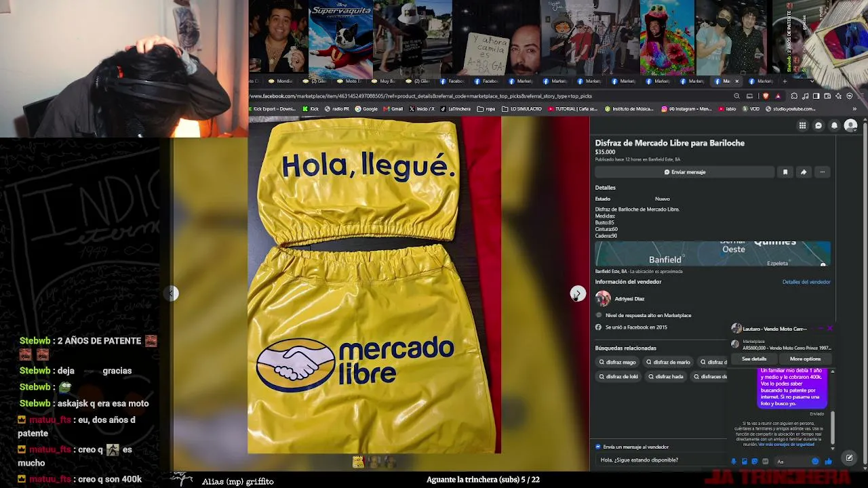Image resolution: width=868 pixels, height=488 pixels.
Task: Open the Kick bookmark
Action: coord(311,108)
